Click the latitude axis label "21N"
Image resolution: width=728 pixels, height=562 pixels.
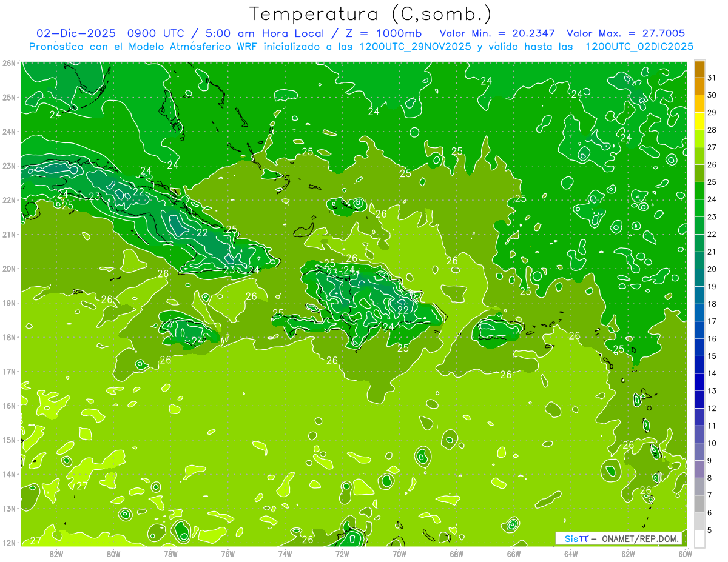[8, 235]
